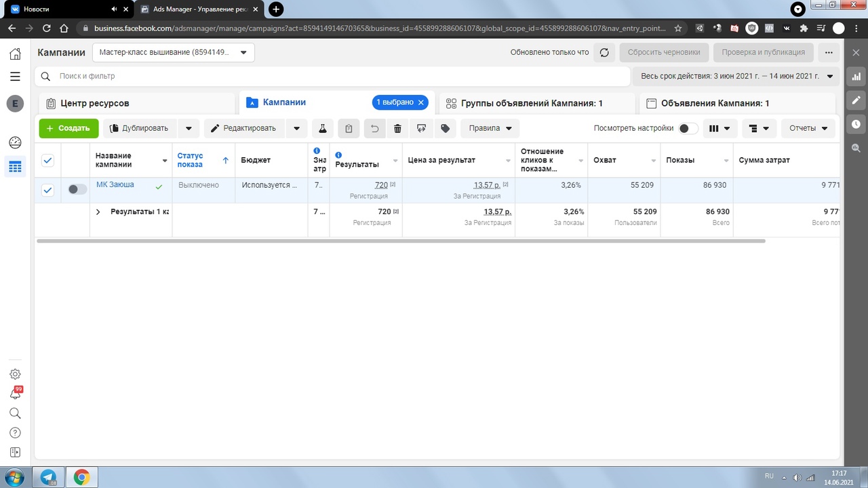The height and width of the screenshot is (488, 868).
Task: Open notifications bell with 99 badge
Action: 15,393
